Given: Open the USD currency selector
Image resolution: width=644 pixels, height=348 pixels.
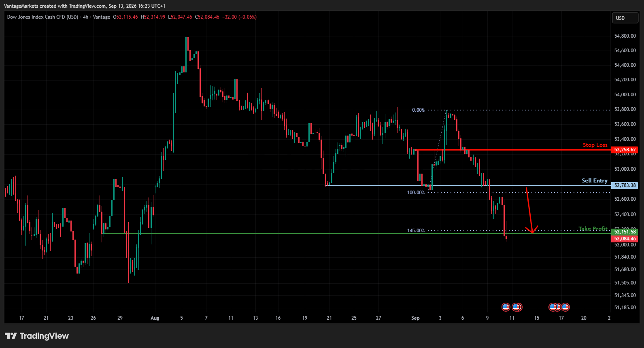Looking at the screenshot, I should 625,18.
